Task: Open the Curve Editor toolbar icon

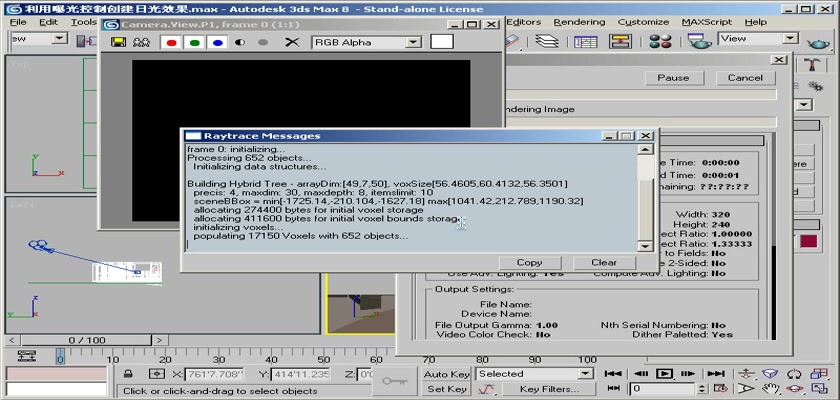Action: point(586,41)
